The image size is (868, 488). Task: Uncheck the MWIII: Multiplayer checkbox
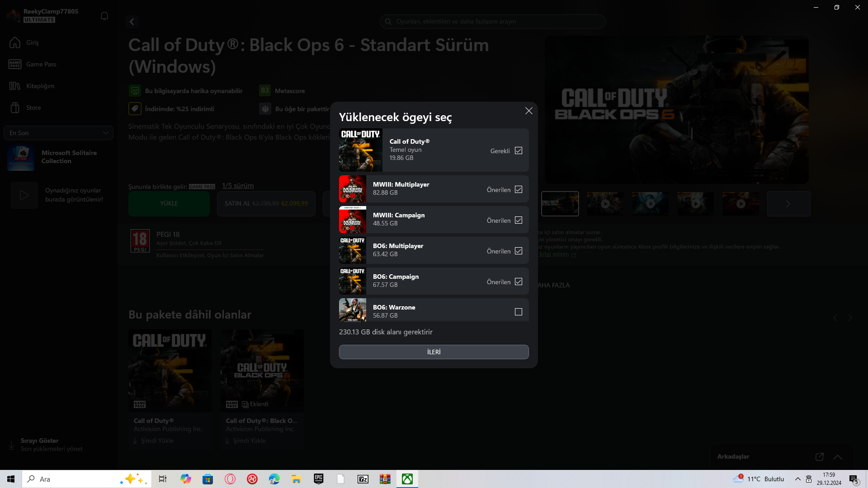pos(519,190)
